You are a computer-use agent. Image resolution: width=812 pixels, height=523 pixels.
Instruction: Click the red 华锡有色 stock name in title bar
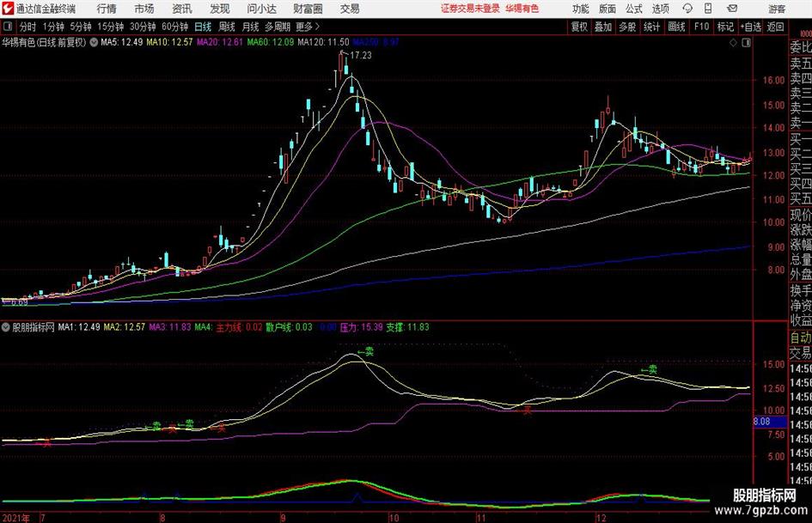(522, 9)
